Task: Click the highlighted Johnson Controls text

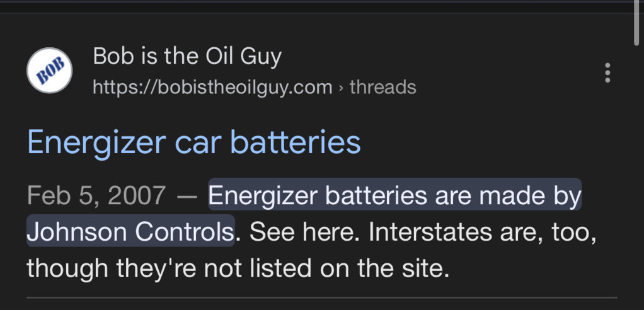Action: 130,231
